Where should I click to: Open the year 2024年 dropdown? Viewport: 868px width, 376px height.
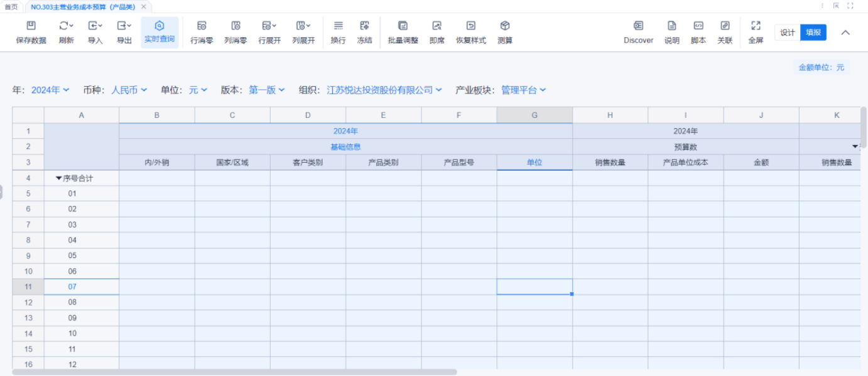click(x=50, y=90)
